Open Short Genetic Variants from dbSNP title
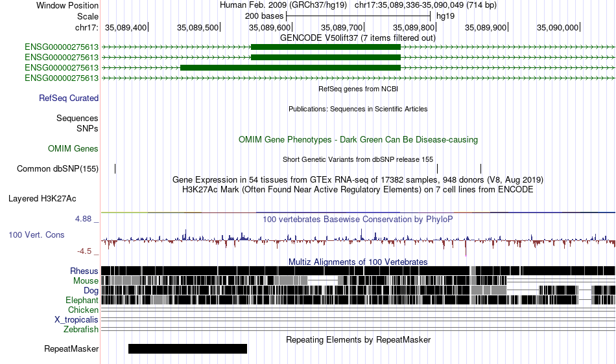616x364 pixels. click(358, 159)
